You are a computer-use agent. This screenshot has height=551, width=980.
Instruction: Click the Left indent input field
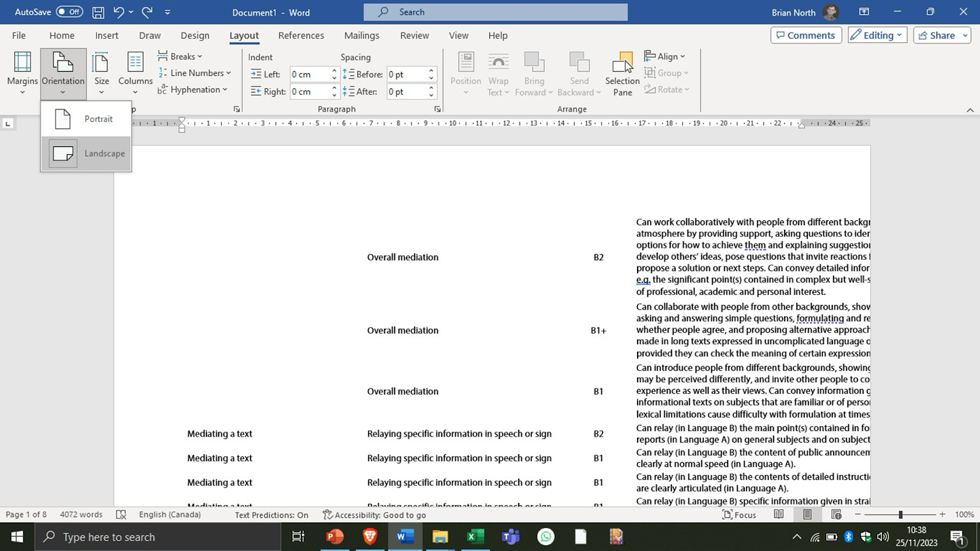tap(309, 74)
